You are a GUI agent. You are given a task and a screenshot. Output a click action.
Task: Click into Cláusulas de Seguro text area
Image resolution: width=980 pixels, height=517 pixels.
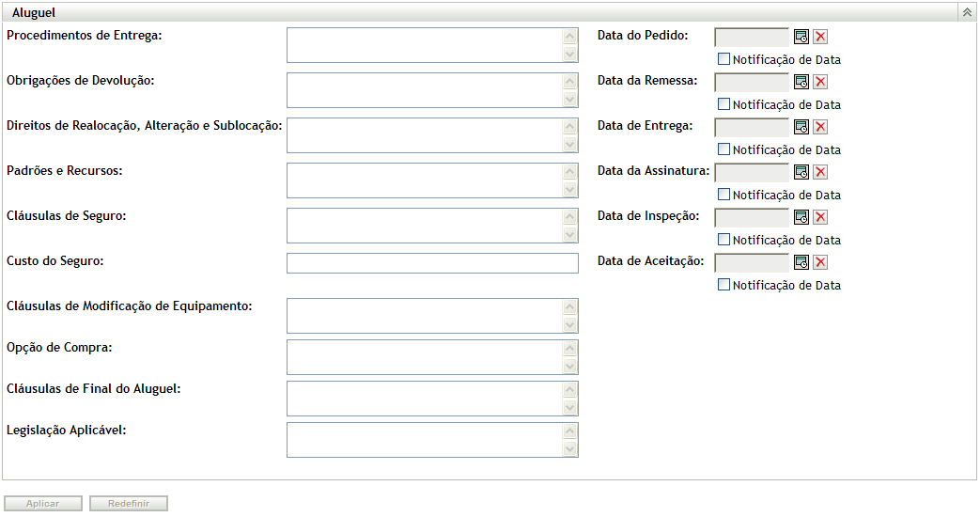(x=423, y=226)
